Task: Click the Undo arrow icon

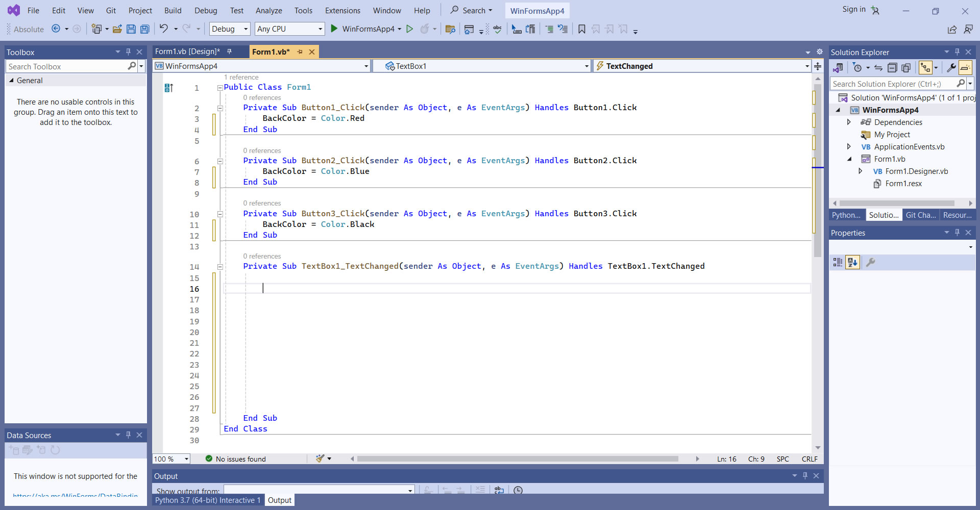Action: pyautogui.click(x=163, y=29)
